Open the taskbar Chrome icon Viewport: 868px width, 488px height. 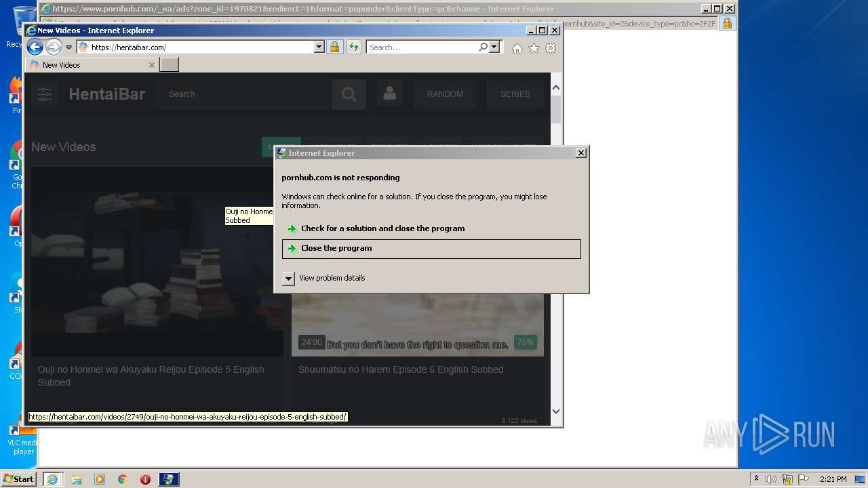[x=123, y=479]
